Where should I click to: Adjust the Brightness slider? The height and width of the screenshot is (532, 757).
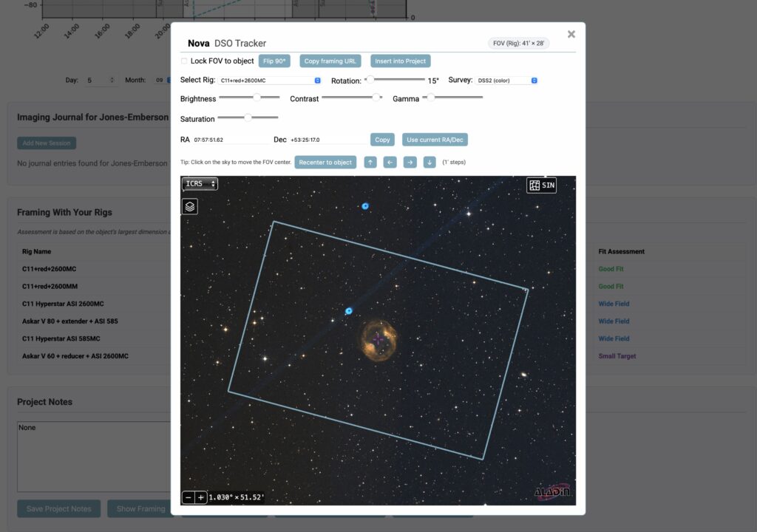point(257,97)
